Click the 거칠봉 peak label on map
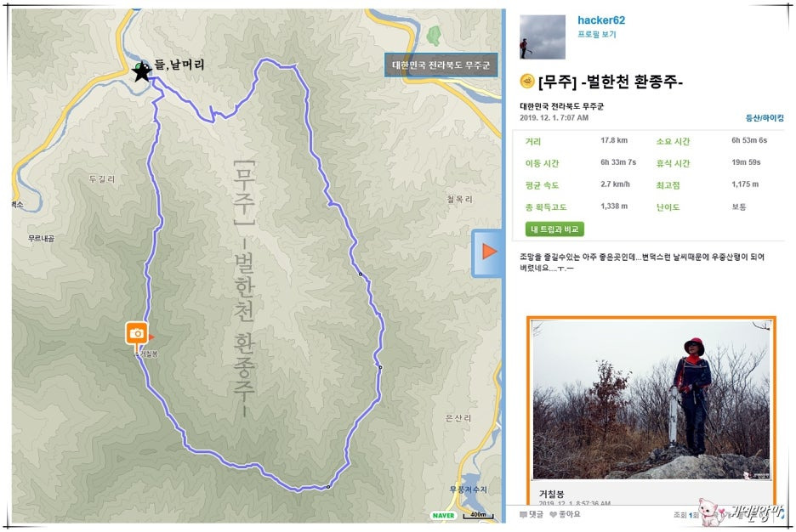 (x=148, y=354)
